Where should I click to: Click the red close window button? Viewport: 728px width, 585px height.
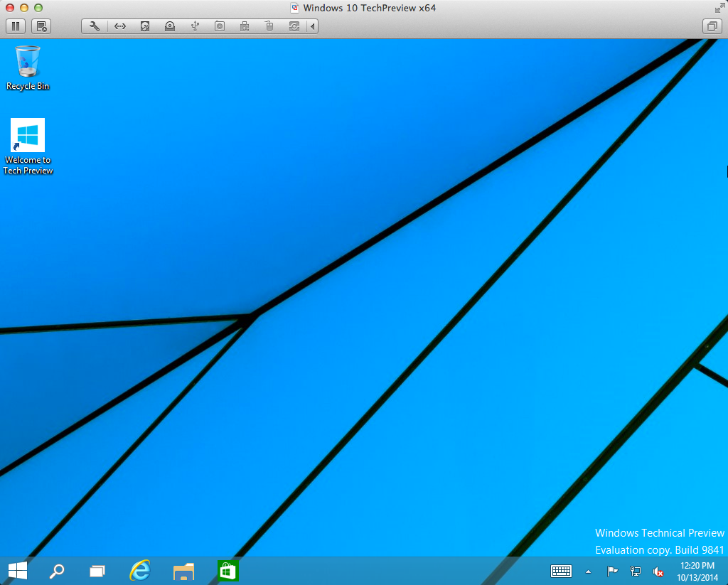click(x=10, y=8)
